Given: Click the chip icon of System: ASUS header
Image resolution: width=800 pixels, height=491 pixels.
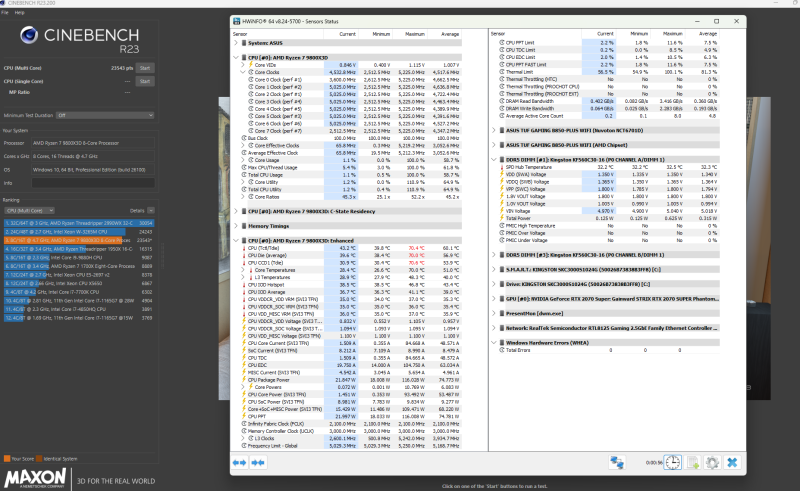Looking at the screenshot, I should 243,43.
